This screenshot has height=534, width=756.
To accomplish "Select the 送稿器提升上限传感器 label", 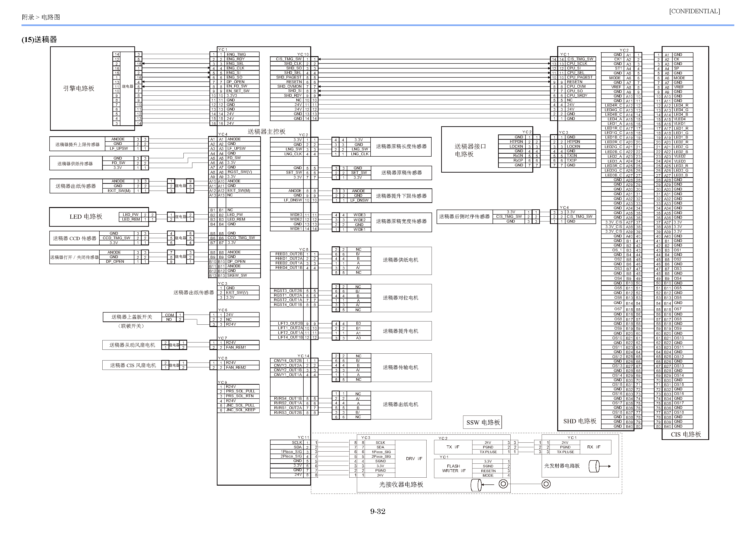I will [77, 145].
